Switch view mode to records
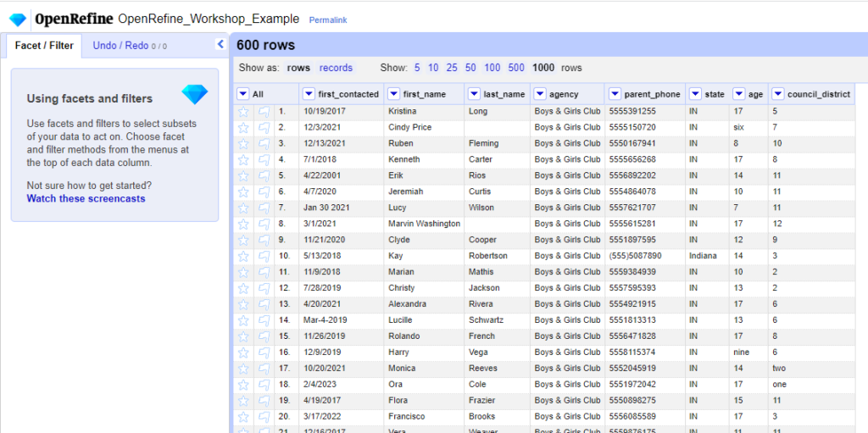This screenshot has height=433, width=868. click(x=336, y=68)
